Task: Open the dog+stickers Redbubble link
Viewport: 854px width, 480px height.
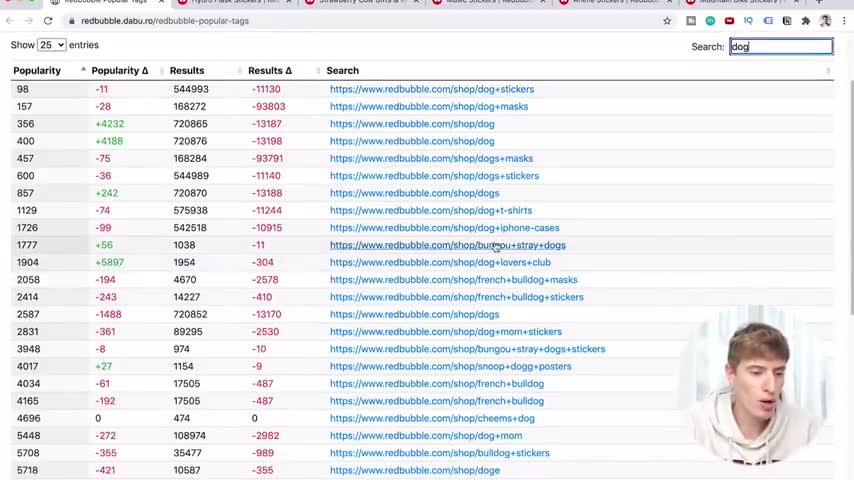Action: (432, 89)
